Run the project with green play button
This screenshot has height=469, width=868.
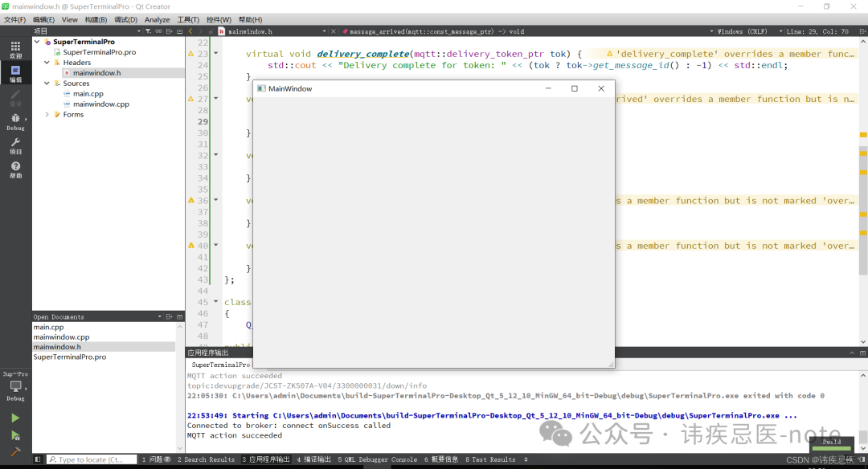15,418
